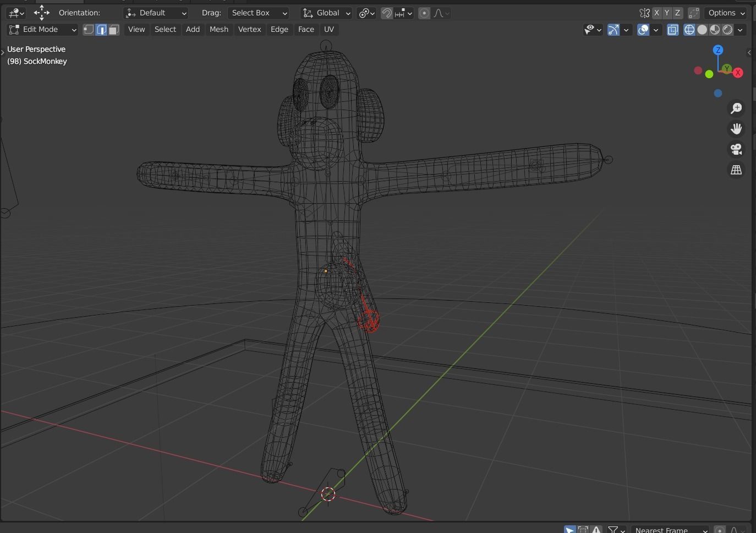This screenshot has height=533, width=756.
Task: Click the pan view hand icon
Action: click(x=736, y=129)
